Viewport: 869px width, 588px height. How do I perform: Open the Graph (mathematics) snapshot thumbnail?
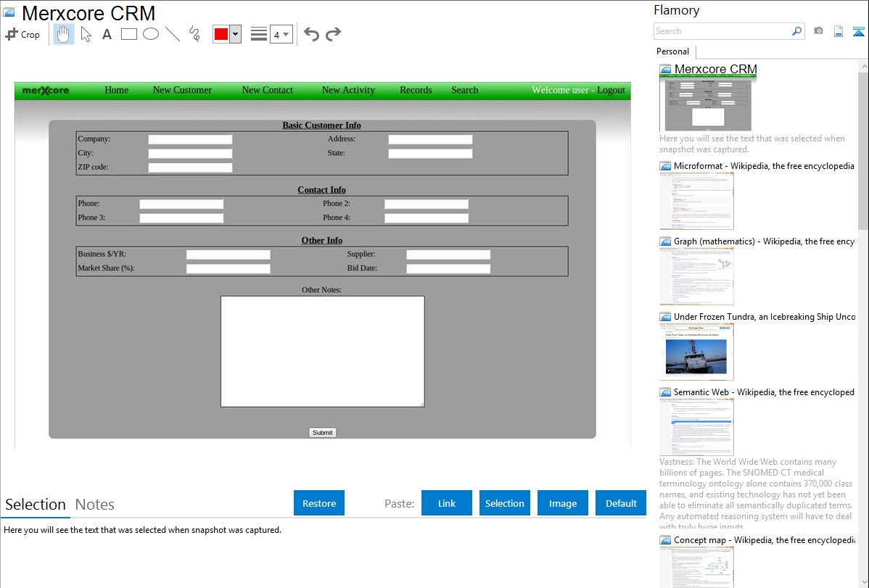click(x=696, y=276)
